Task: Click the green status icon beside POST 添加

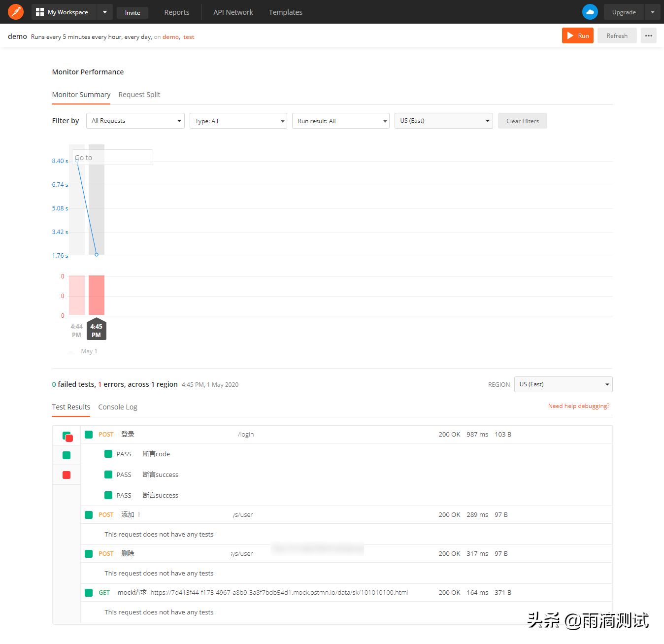Action: [x=89, y=514]
